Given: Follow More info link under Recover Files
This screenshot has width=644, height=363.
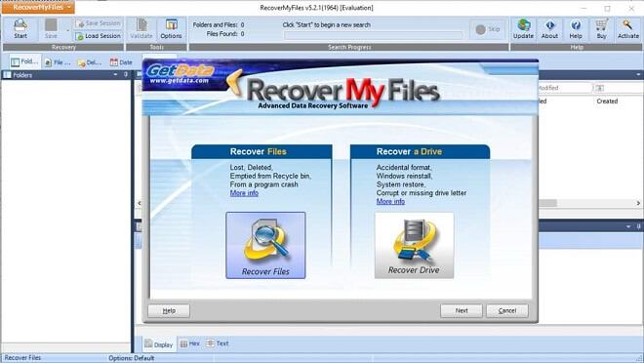Looking at the screenshot, I should tap(244, 193).
